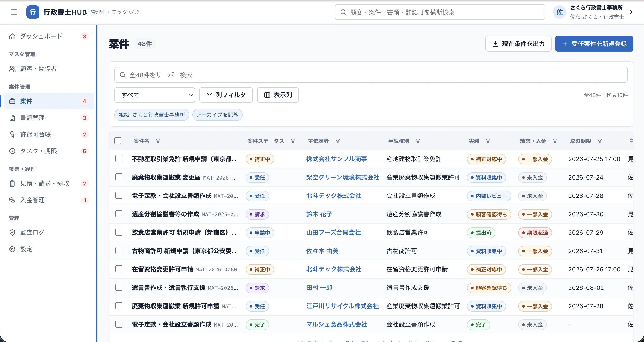The height and width of the screenshot is (342, 644).
Task: Click the shield icon beside 監査ログ
Action: click(x=12, y=233)
